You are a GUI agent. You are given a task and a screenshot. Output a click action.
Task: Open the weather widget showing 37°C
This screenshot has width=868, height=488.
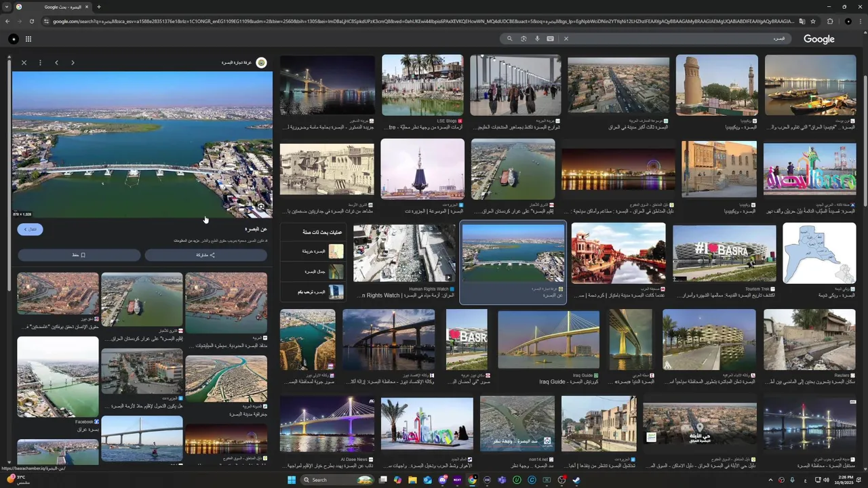point(17,479)
